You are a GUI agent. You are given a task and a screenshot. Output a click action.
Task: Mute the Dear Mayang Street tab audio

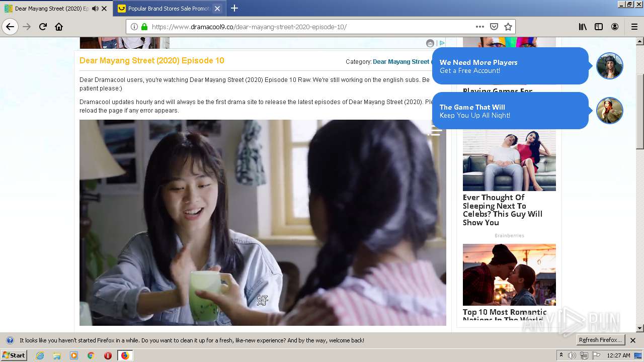pos(96,9)
